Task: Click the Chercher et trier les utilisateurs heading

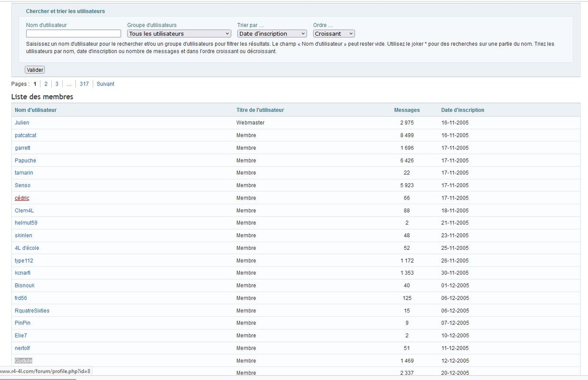Action: click(66, 11)
